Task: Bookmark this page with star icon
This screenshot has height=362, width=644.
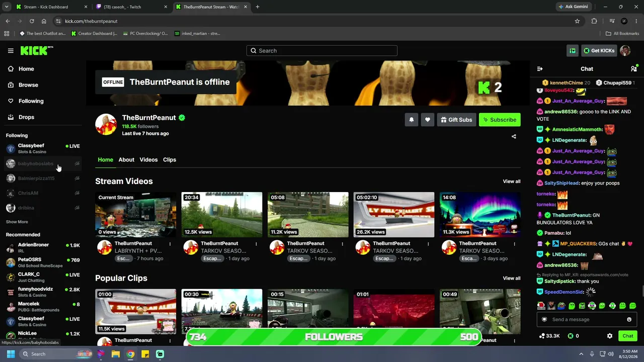Action: click(577, 21)
